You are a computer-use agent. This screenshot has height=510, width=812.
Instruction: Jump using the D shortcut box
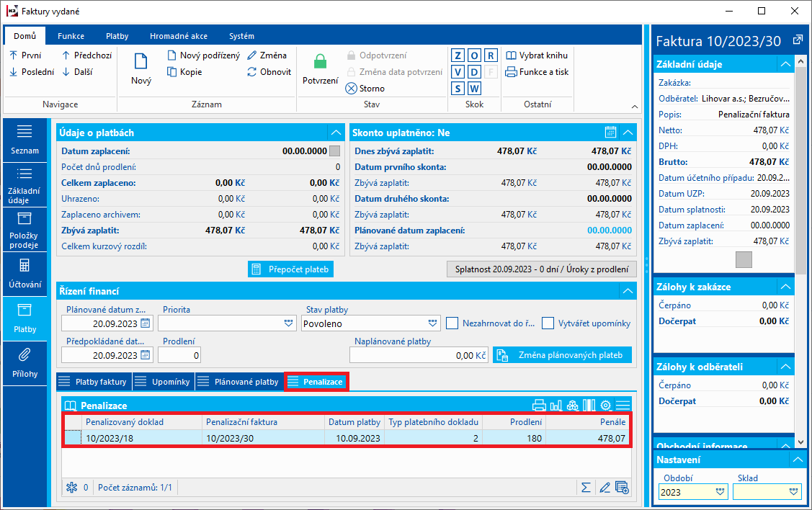pyautogui.click(x=474, y=72)
